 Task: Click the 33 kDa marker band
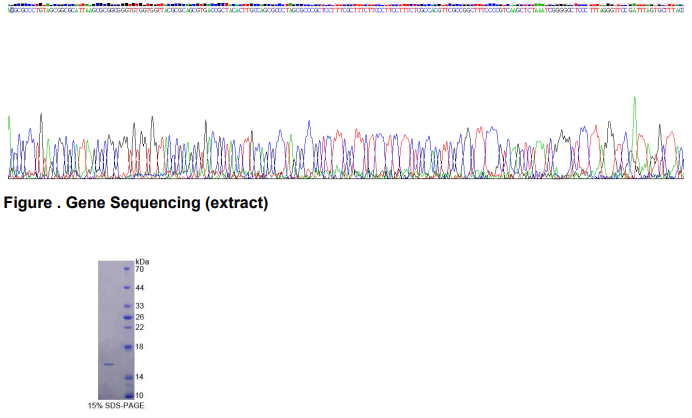click(x=126, y=306)
